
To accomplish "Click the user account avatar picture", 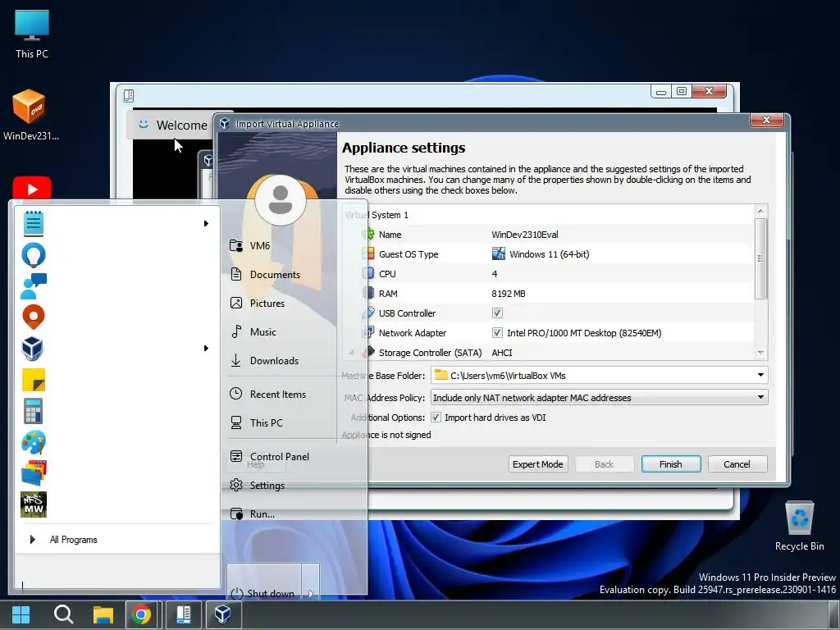I will click(281, 200).
